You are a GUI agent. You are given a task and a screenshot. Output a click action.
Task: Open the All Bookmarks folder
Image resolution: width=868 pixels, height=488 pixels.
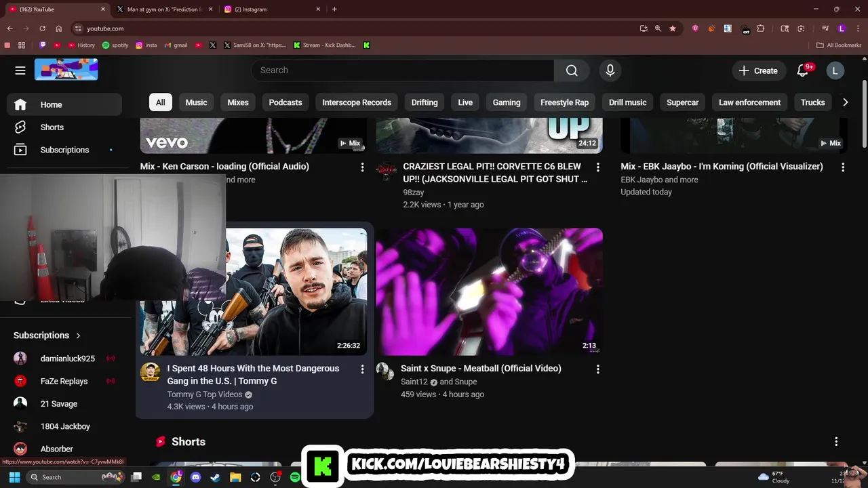[x=839, y=45]
